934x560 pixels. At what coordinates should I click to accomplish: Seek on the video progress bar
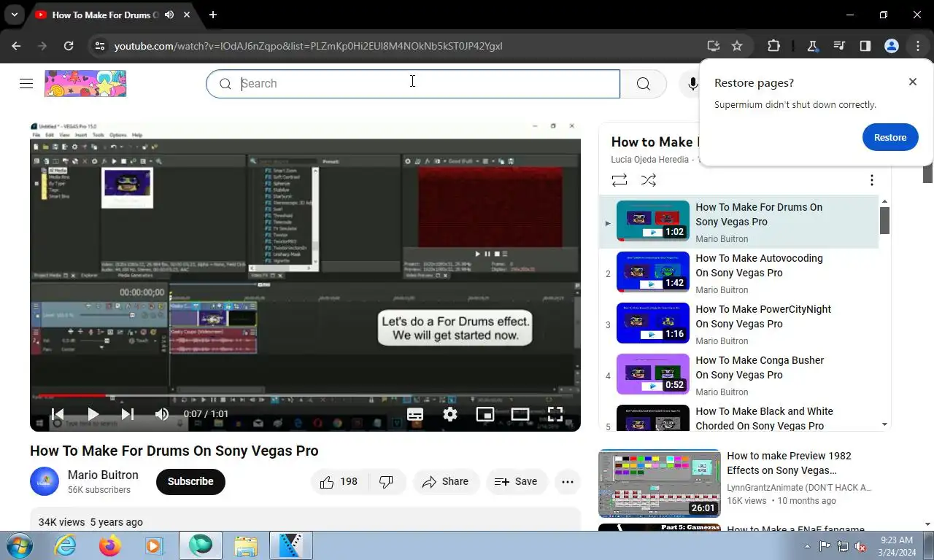coord(305,396)
